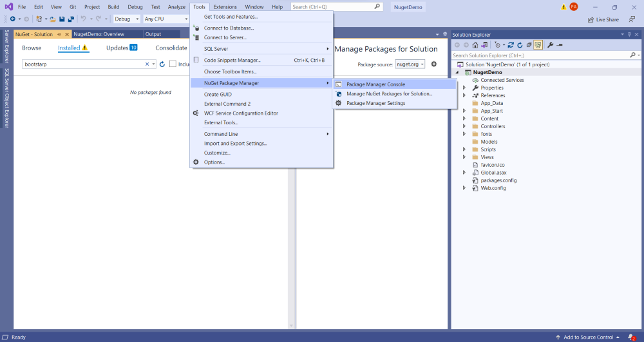Screen dimensions: 644x342
Task: Switch to the Consolidate tab
Action: point(171,48)
